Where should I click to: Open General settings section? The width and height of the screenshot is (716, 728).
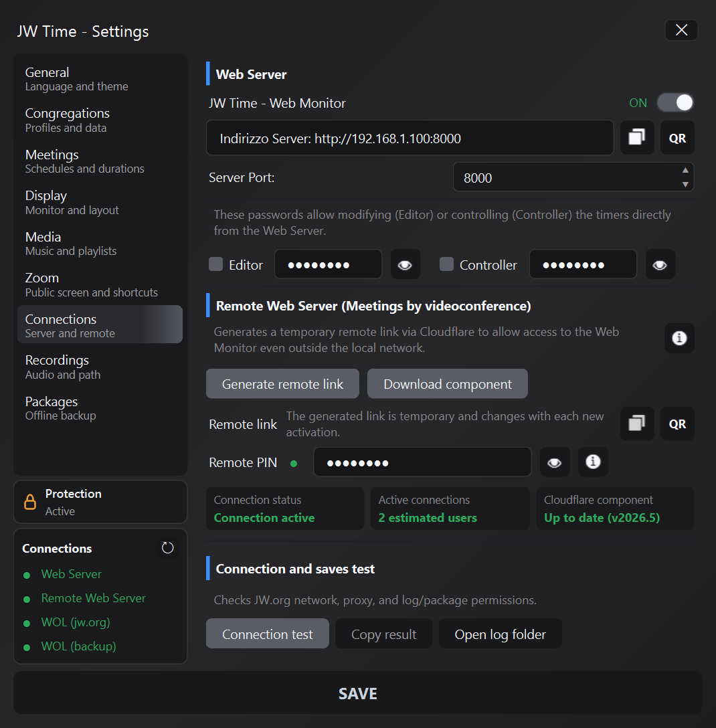(100, 79)
